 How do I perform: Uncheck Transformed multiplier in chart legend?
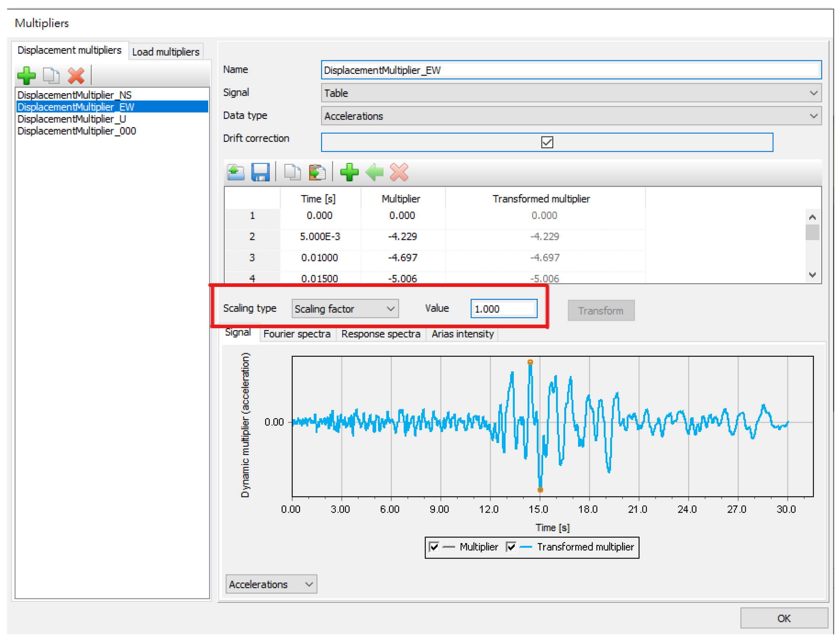point(511,547)
